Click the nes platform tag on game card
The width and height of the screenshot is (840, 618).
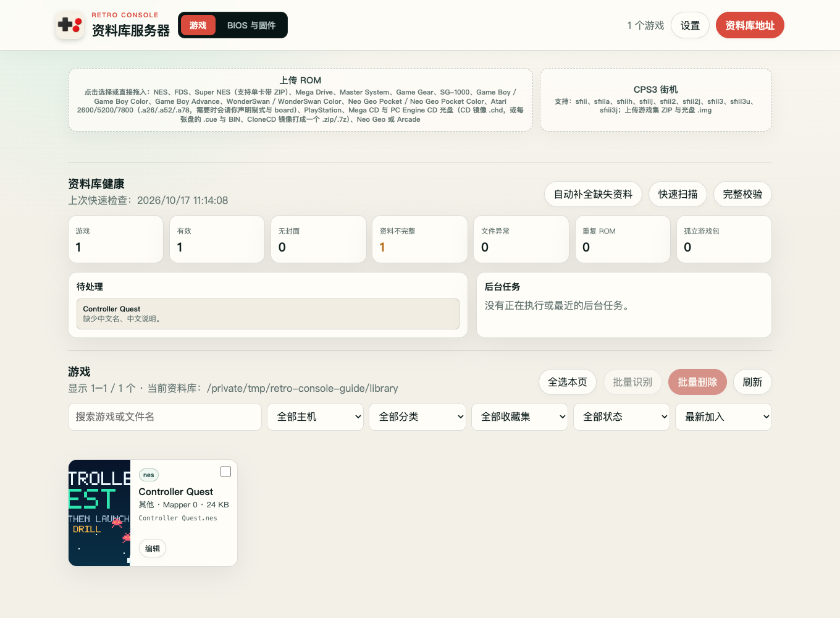[x=149, y=475]
